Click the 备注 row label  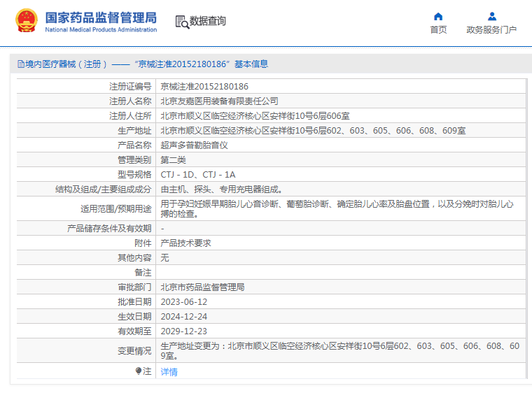point(143,272)
